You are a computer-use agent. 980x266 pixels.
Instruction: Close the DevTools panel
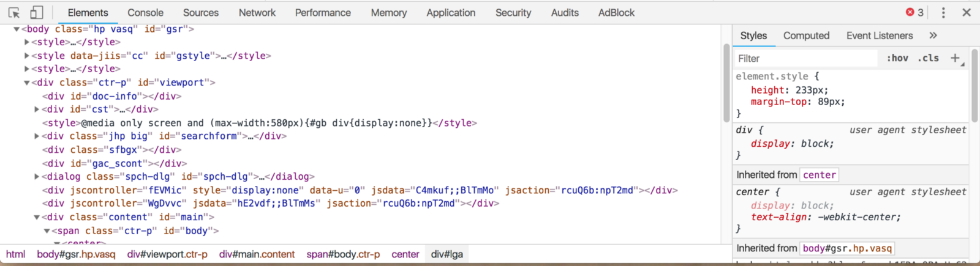(x=967, y=12)
